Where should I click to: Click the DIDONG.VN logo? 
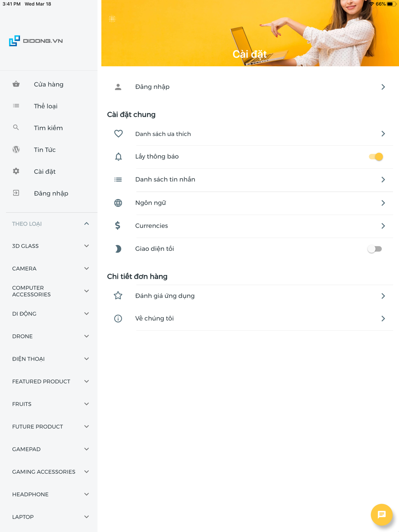click(36, 41)
